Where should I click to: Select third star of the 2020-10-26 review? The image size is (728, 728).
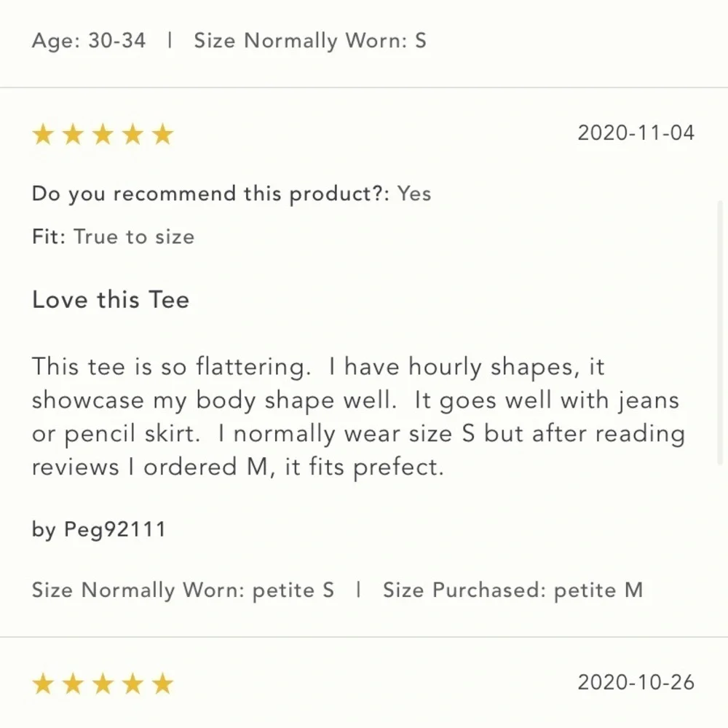coord(103,684)
